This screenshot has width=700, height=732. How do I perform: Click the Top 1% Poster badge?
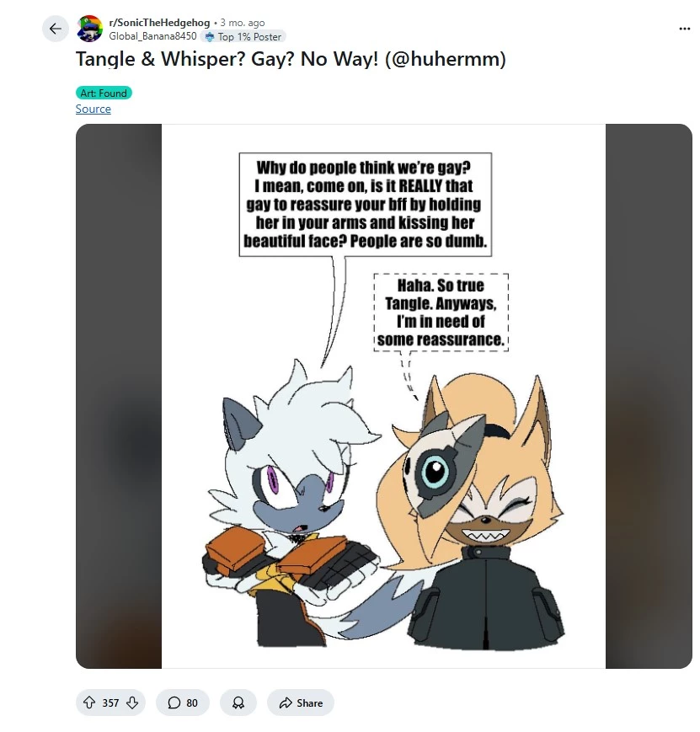(x=243, y=36)
